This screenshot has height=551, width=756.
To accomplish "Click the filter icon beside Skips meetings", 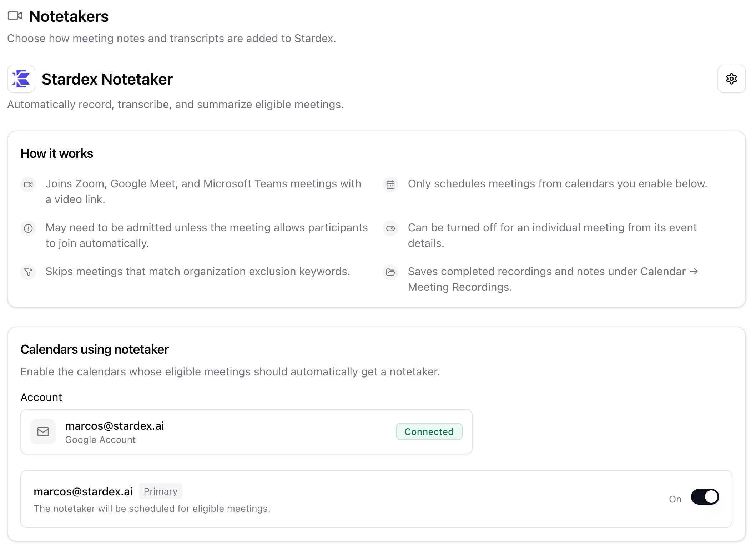I will point(28,272).
